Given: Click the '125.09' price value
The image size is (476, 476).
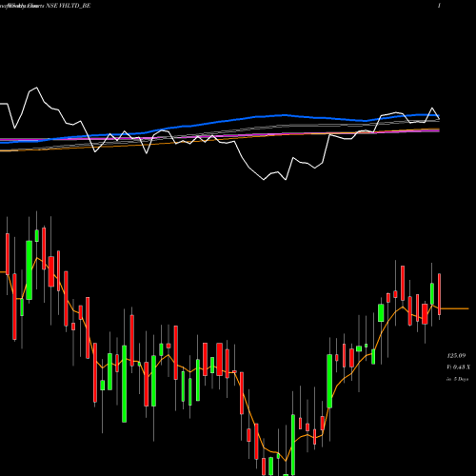Looking at the screenshot, I should pos(456,355).
